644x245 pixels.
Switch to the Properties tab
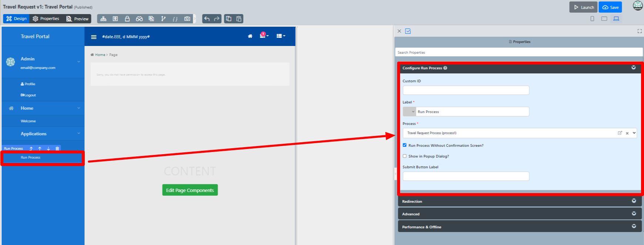(x=46, y=19)
